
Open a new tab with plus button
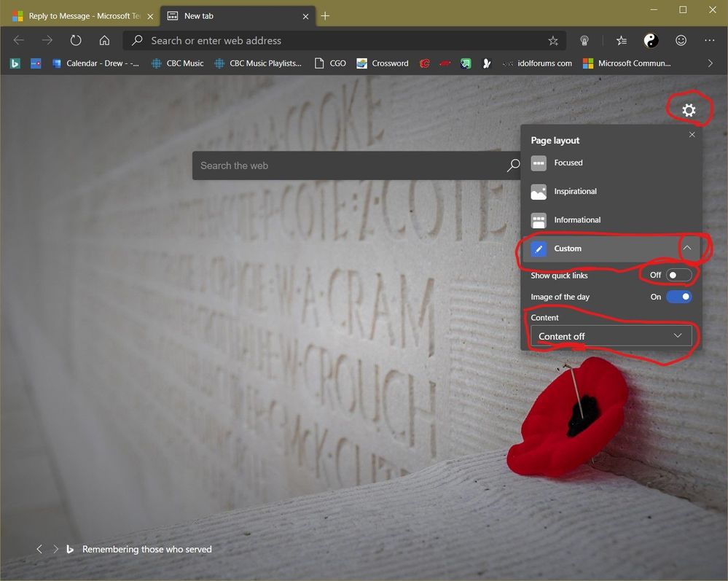click(x=325, y=16)
